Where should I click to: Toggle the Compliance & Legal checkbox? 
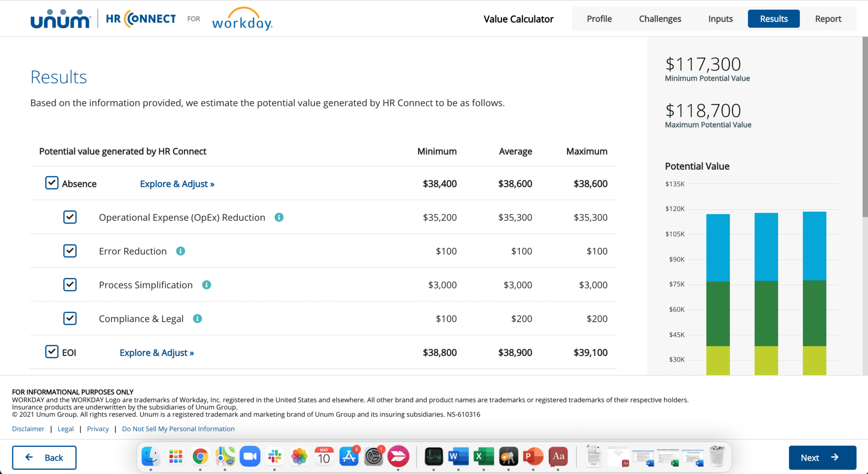pos(70,318)
